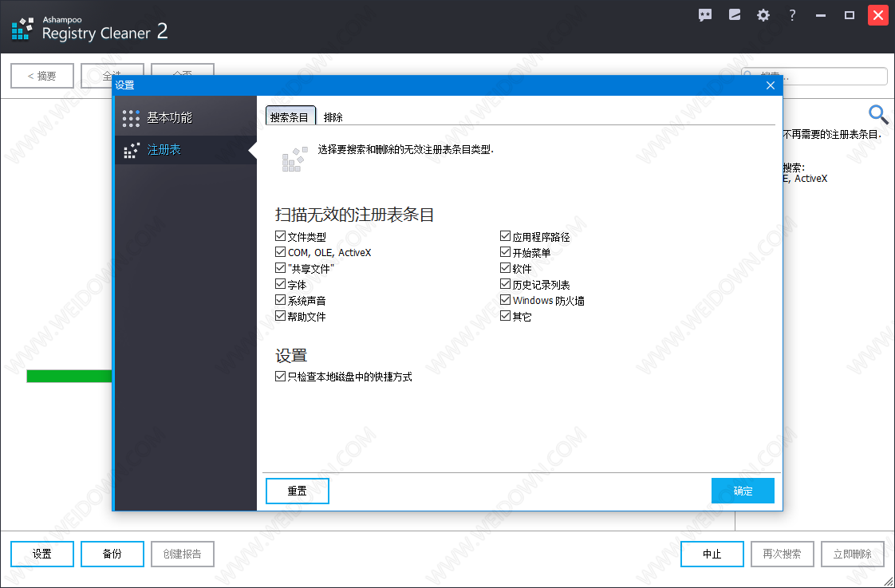Click the Ashampoo Registry Cleaner logo
This screenshot has width=895, height=588.
[23, 29]
